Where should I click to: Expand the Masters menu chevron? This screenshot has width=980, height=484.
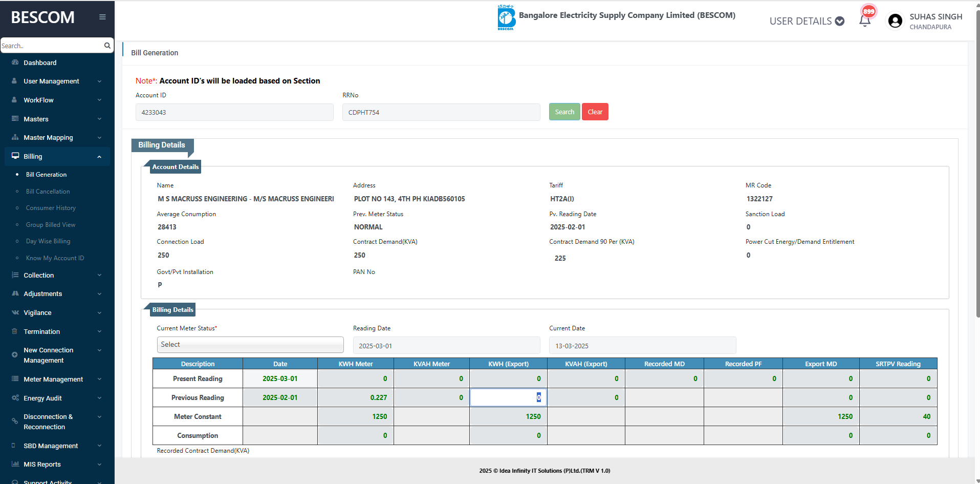click(x=99, y=119)
